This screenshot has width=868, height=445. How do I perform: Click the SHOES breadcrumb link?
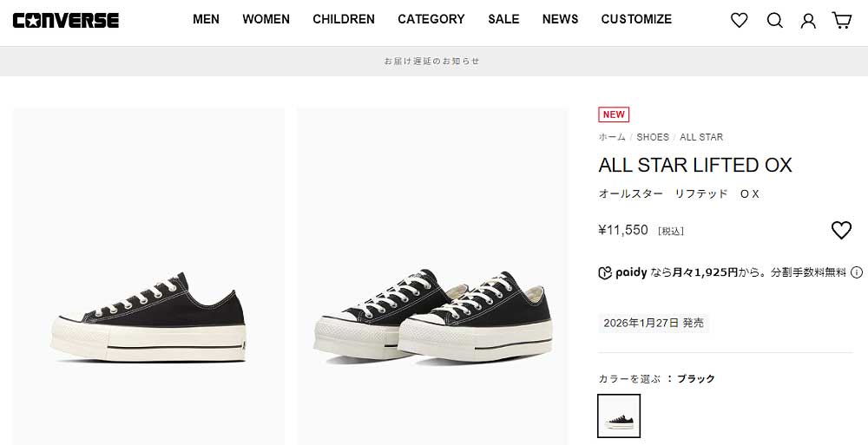point(653,137)
